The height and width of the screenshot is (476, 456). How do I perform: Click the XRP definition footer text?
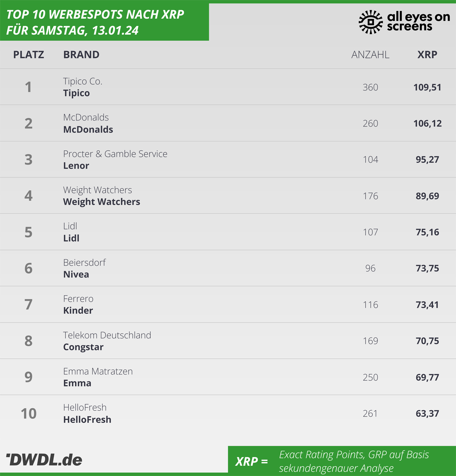click(x=354, y=461)
